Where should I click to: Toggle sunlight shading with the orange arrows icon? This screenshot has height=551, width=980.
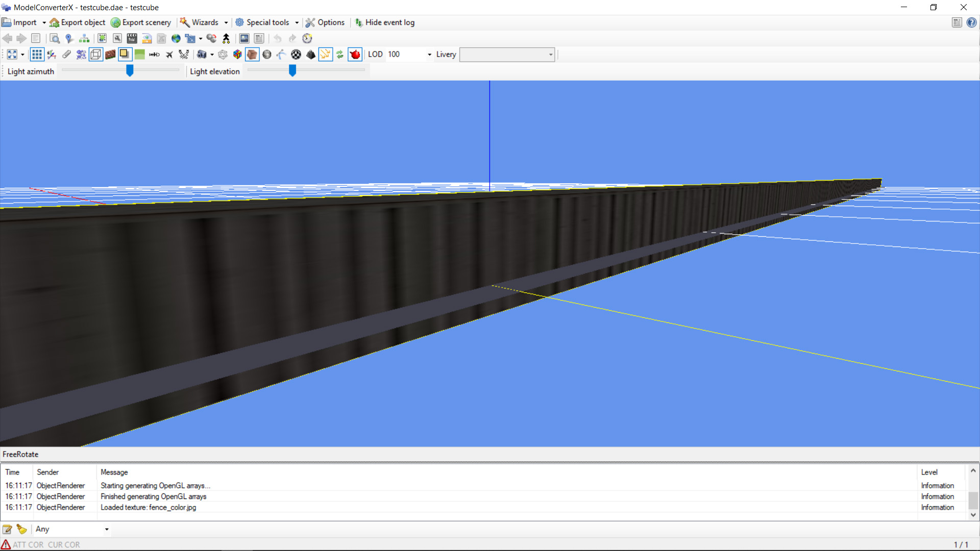pyautogui.click(x=326, y=54)
